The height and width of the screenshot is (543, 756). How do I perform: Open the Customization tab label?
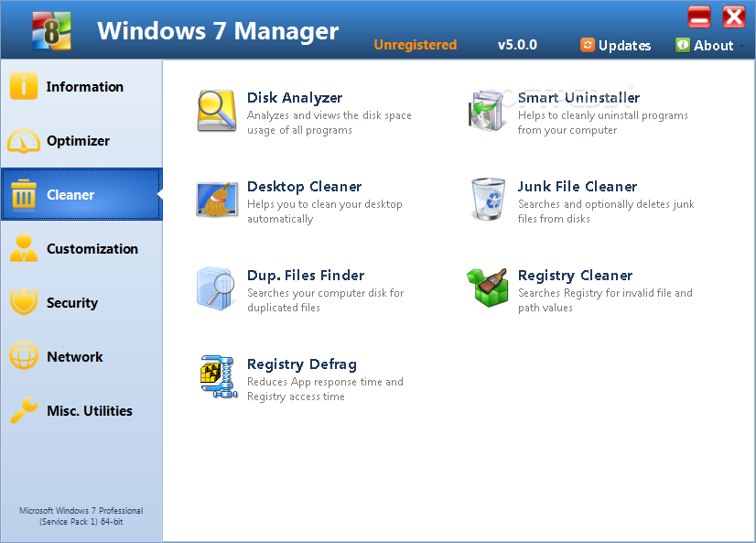coord(92,249)
